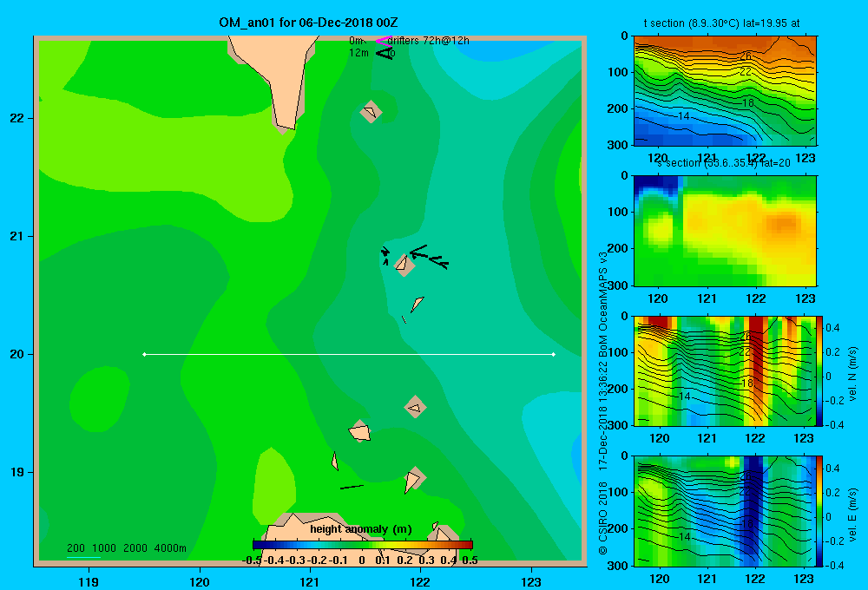868x590 pixels.
Task: Click the magenta drifter arrow in the legend
Action: (x=384, y=41)
